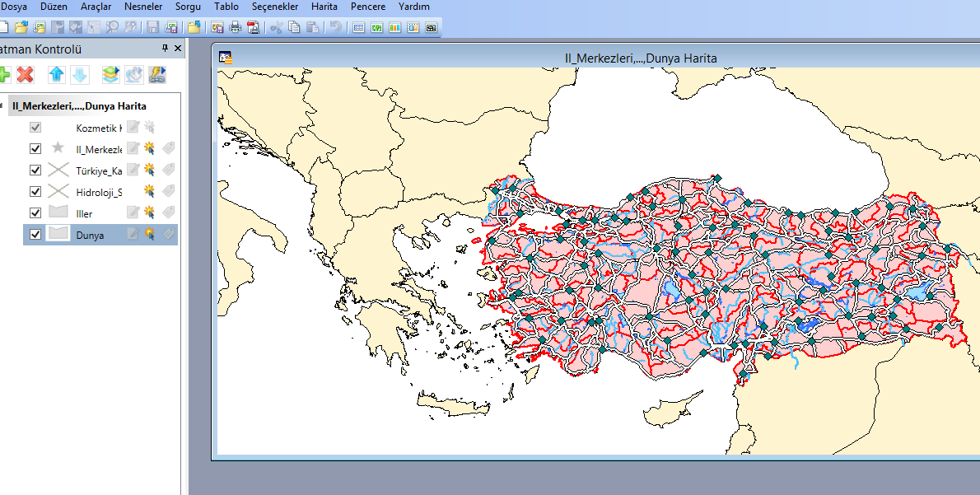Viewport: 980px width, 495px height.
Task: Open the layer properties stacked-layers icon
Action: pos(110,75)
